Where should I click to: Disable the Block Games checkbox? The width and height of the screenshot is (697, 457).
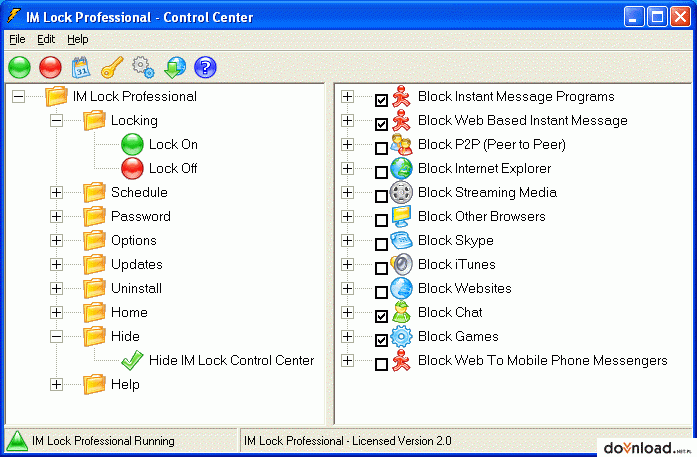pos(381,340)
